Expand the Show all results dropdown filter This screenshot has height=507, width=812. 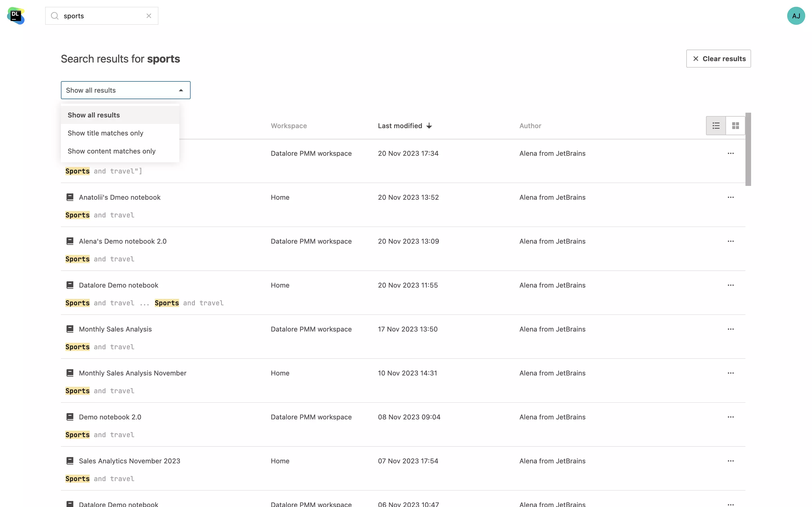tap(126, 90)
